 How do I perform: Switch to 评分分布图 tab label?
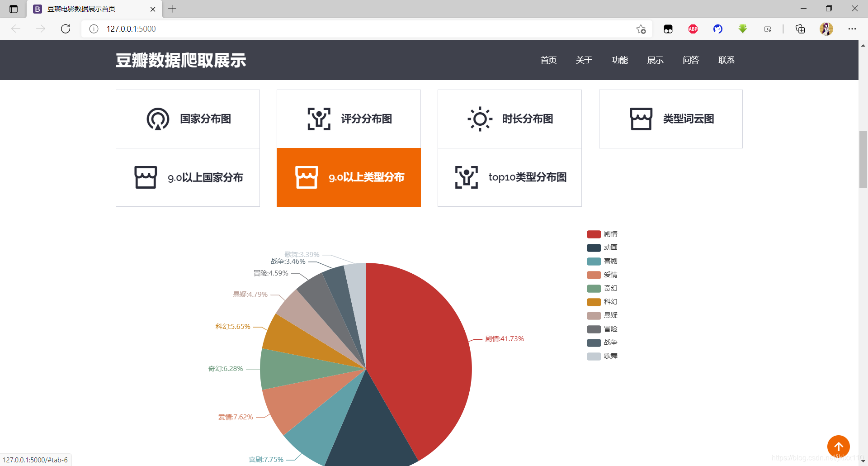tap(367, 119)
